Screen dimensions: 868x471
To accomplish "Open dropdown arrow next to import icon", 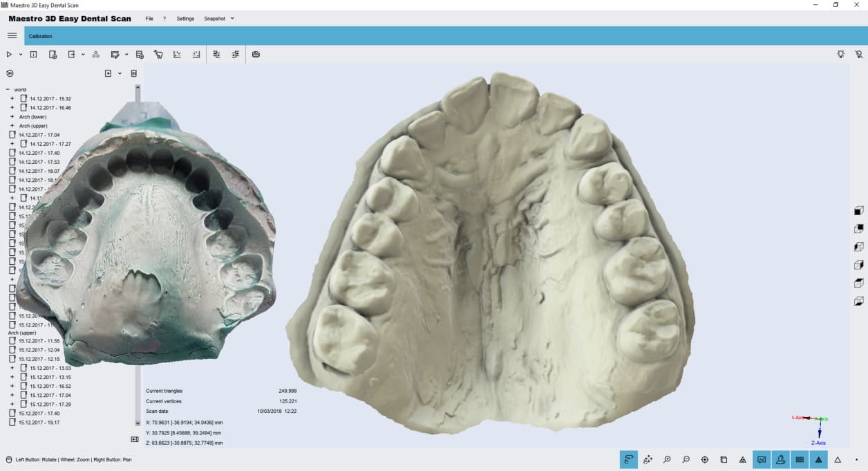I will pos(120,73).
